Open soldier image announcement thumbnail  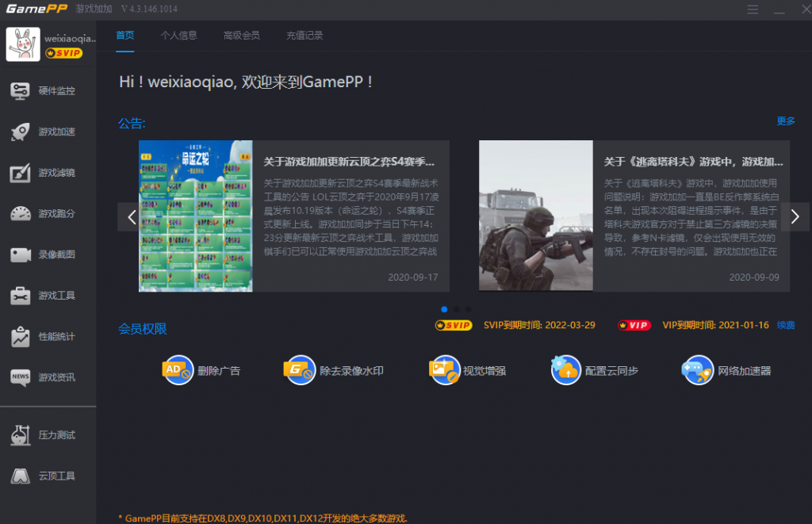pyautogui.click(x=536, y=216)
